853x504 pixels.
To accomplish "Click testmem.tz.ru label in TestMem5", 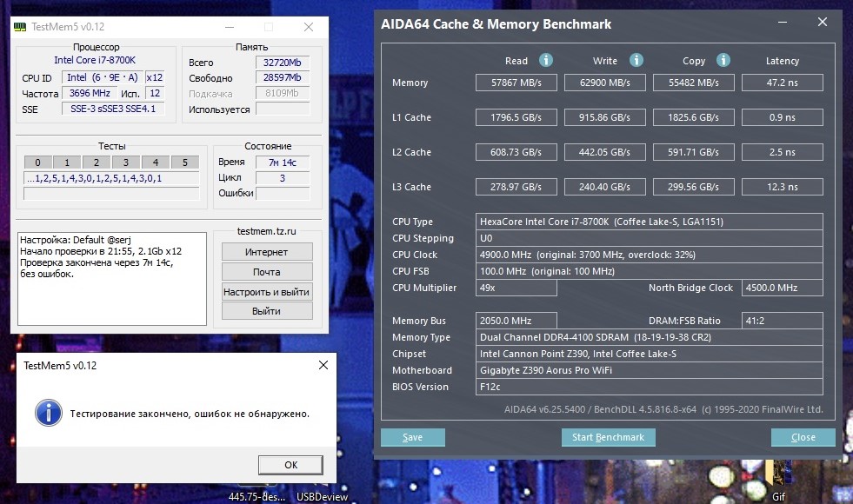I will [267, 231].
